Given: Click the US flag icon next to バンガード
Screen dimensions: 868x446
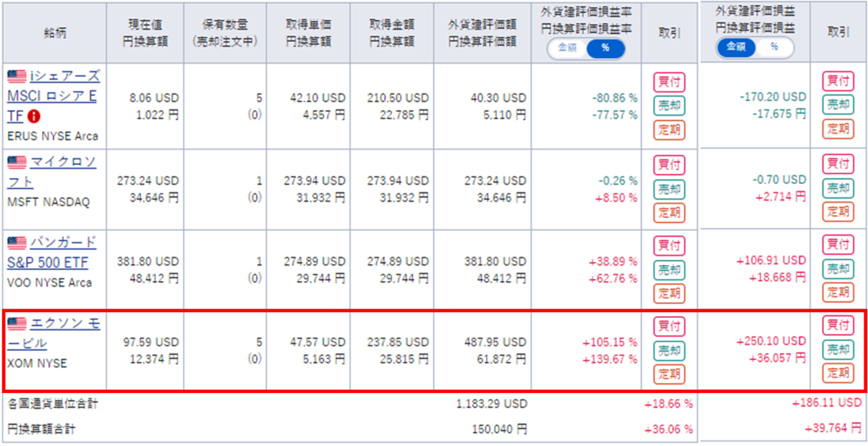Looking at the screenshot, I should [17, 242].
